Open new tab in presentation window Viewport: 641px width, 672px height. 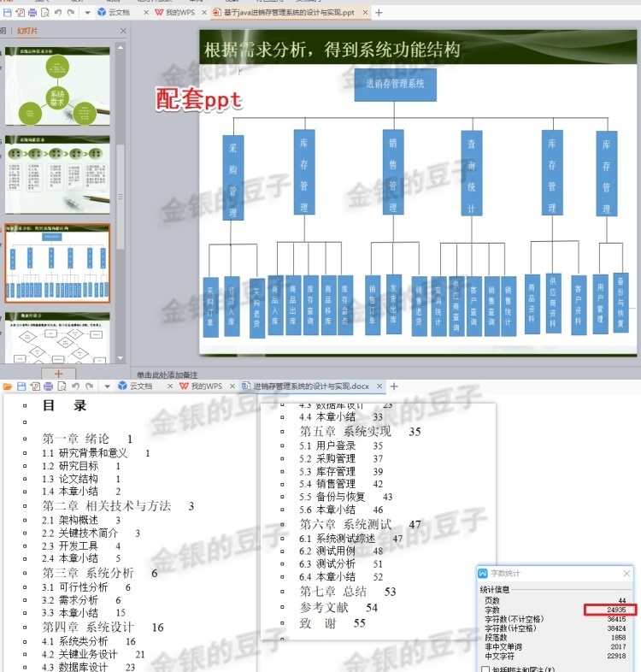[379, 13]
